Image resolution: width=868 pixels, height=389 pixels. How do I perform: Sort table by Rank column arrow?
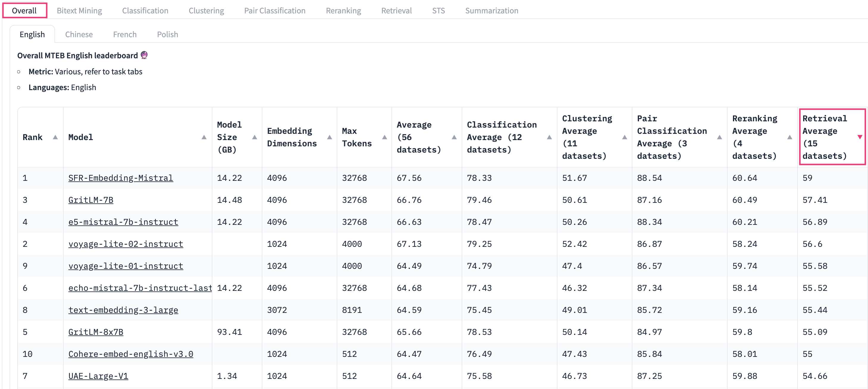tap(55, 137)
